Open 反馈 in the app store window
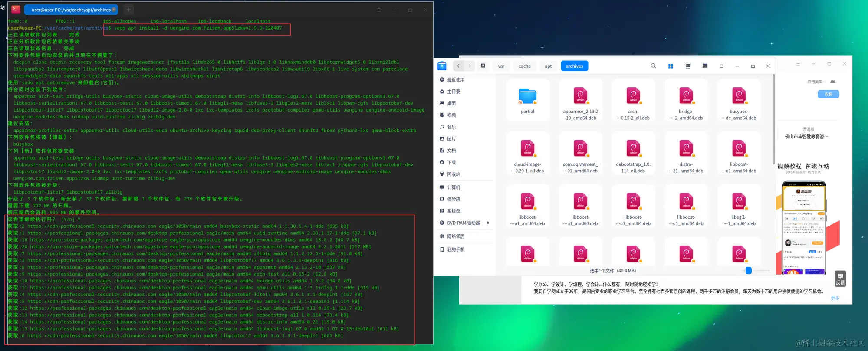The width and height of the screenshot is (868, 351). pyautogui.click(x=840, y=279)
